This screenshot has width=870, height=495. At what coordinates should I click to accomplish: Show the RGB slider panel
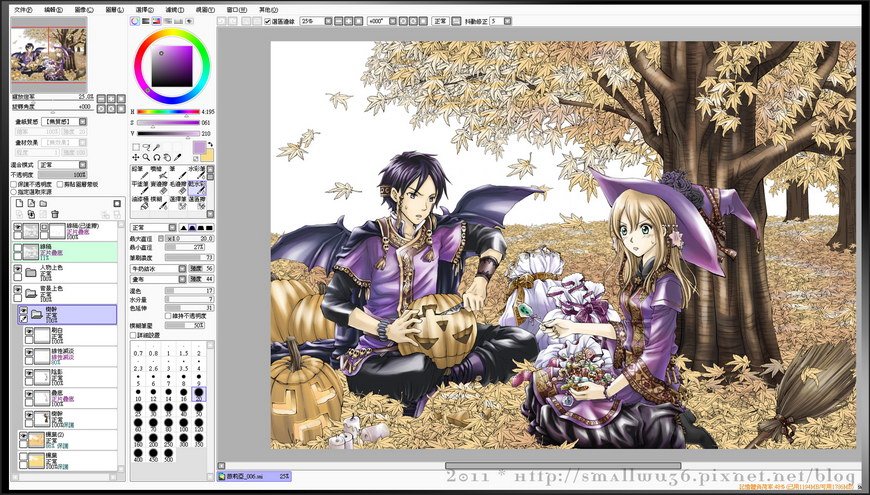click(x=145, y=21)
